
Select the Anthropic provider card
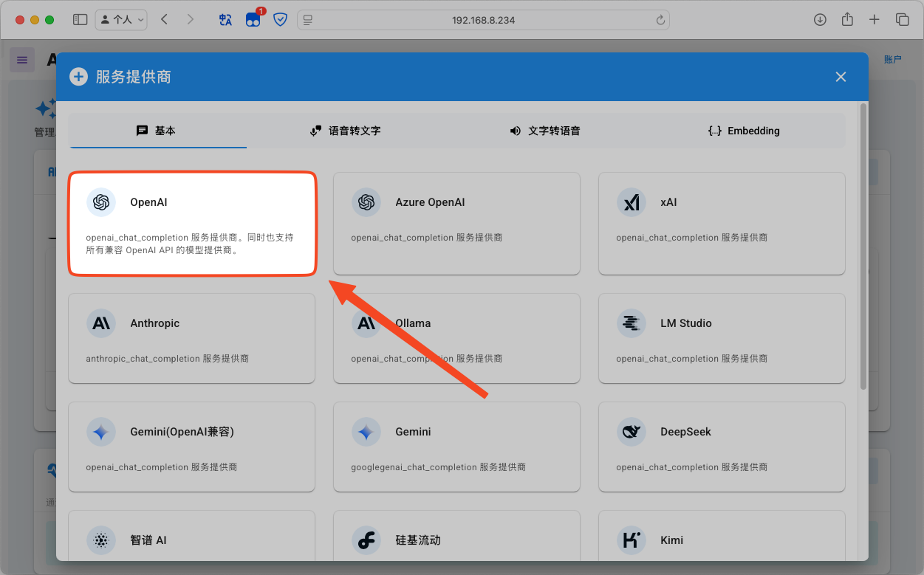[x=192, y=338]
